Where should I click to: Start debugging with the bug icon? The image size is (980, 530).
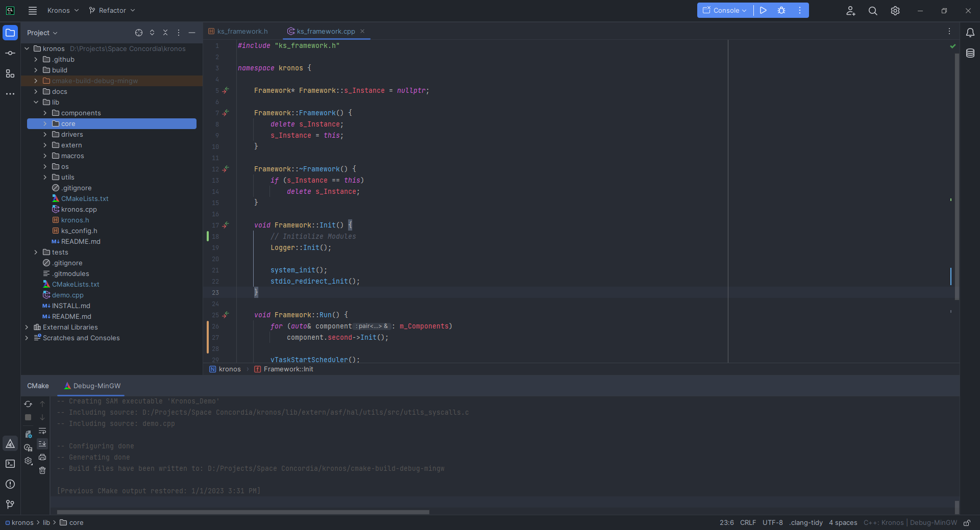pos(781,10)
